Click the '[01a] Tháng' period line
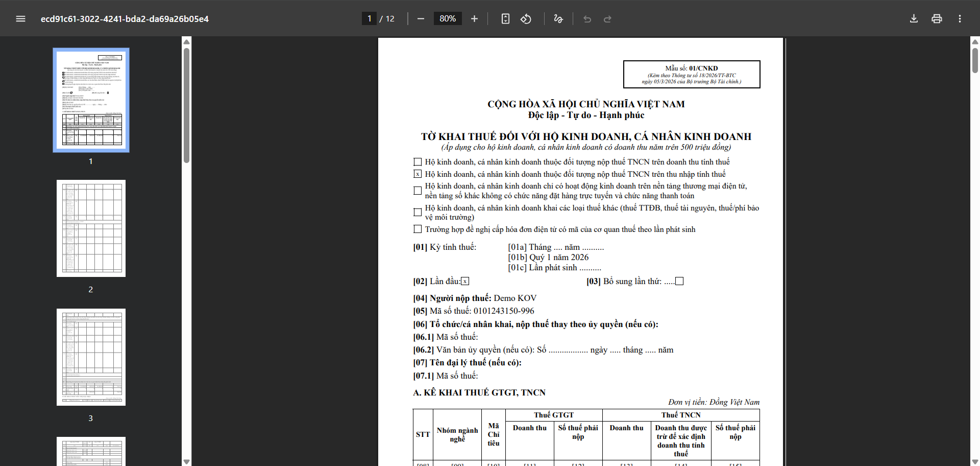Image resolution: width=980 pixels, height=466 pixels. (x=556, y=247)
